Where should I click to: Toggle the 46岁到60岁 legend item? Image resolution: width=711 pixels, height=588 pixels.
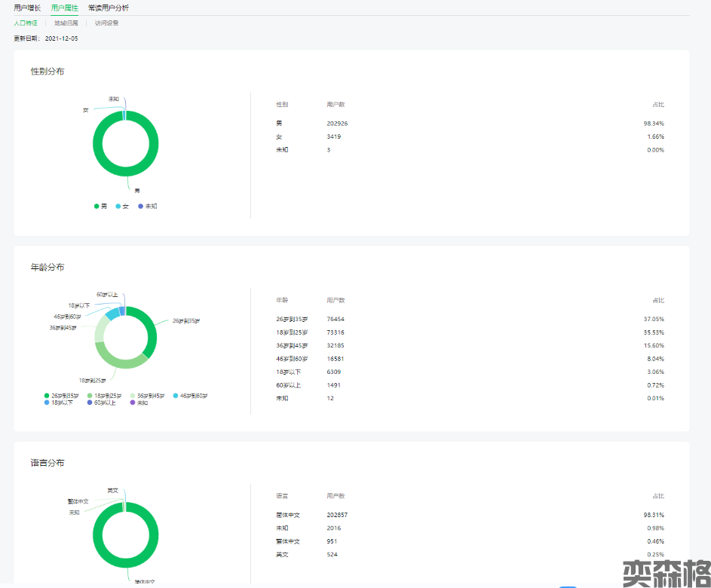(x=191, y=396)
